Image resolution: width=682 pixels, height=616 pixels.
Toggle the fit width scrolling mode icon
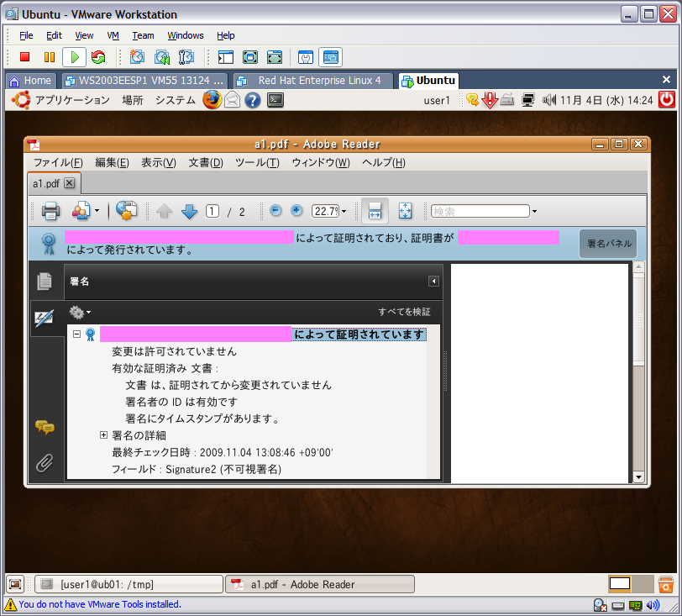point(375,211)
